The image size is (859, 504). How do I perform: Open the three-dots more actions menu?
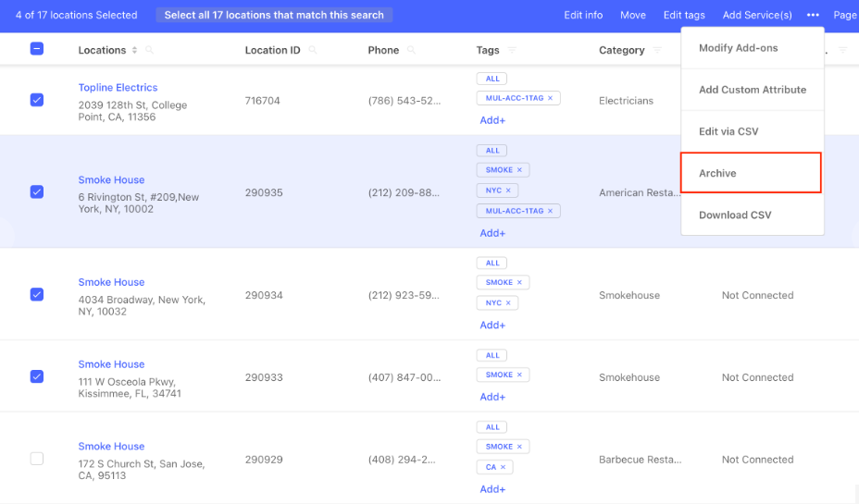point(813,16)
